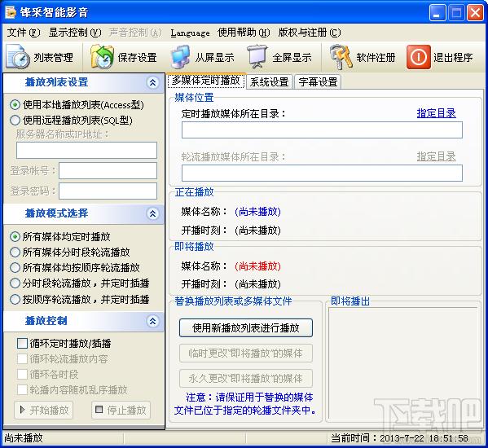Click the red 退出程序 exit icon
The image size is (488, 448).
[x=419, y=57]
